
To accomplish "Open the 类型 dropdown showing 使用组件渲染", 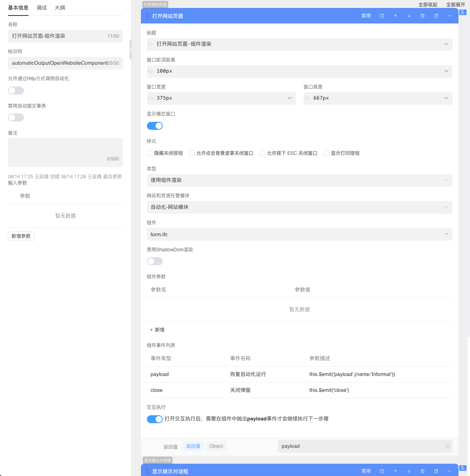I will tap(299, 180).
